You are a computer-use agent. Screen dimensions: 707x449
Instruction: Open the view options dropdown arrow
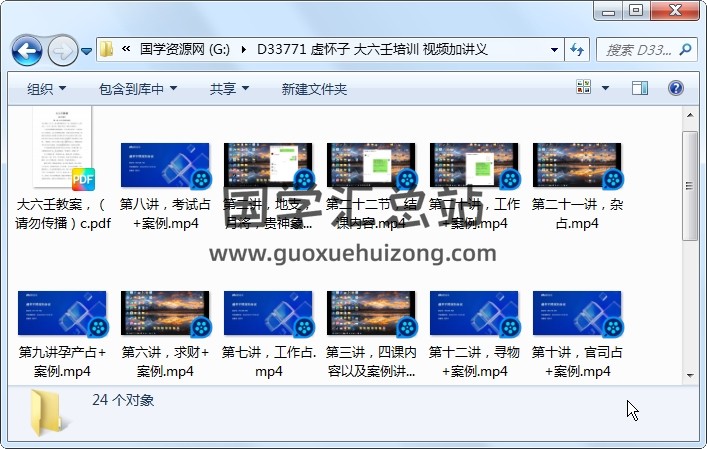(606, 88)
